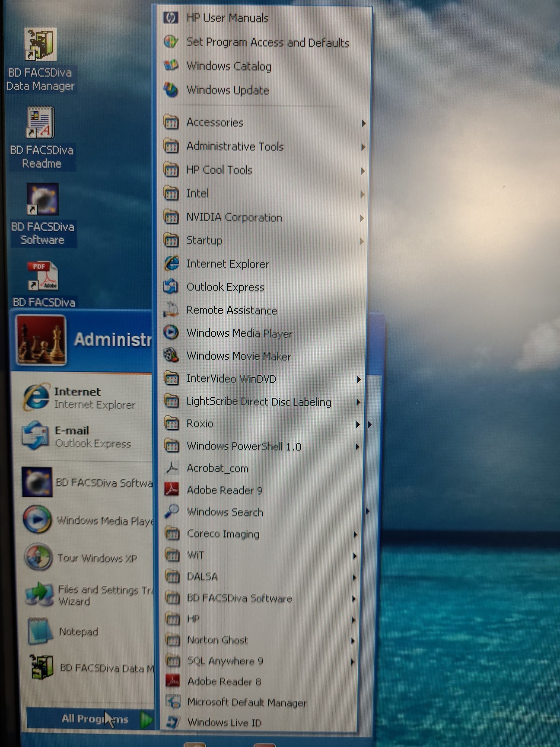The height and width of the screenshot is (747, 560).
Task: Click the Windows Search magnifier icon
Action: pos(172,511)
